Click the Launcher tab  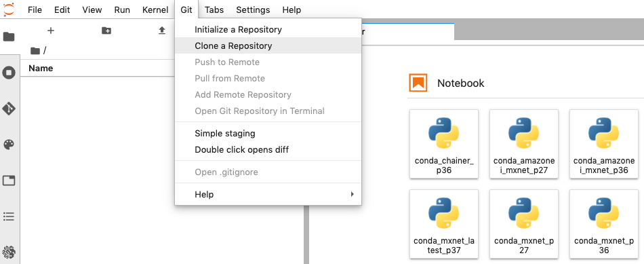pyautogui.click(x=407, y=32)
